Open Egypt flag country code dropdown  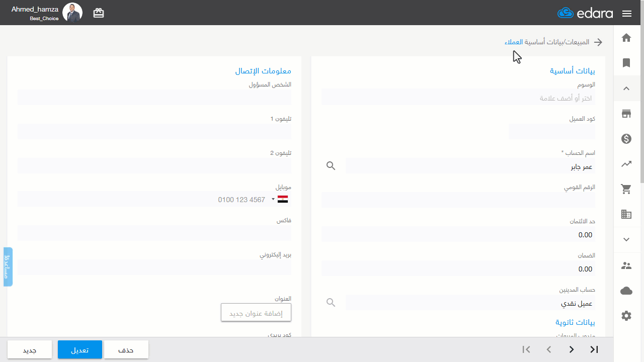click(x=281, y=199)
